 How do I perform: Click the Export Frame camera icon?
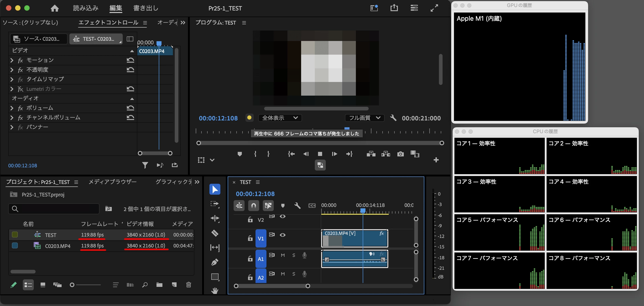[400, 154]
